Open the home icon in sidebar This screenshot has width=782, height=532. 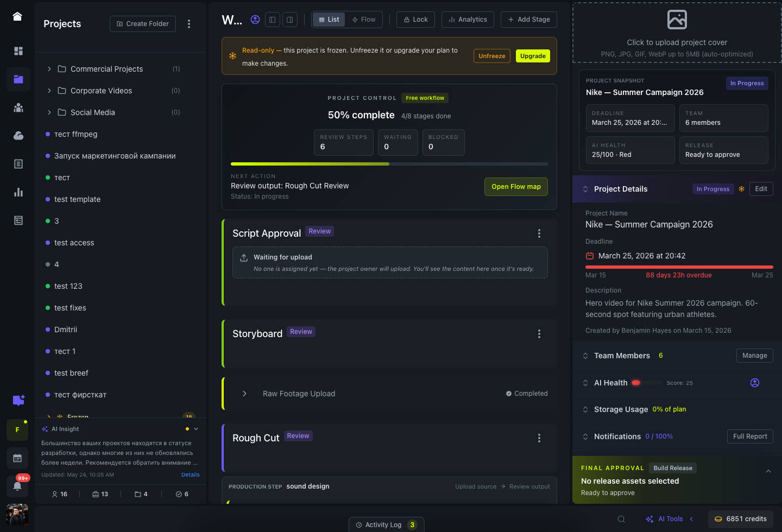(x=17, y=16)
